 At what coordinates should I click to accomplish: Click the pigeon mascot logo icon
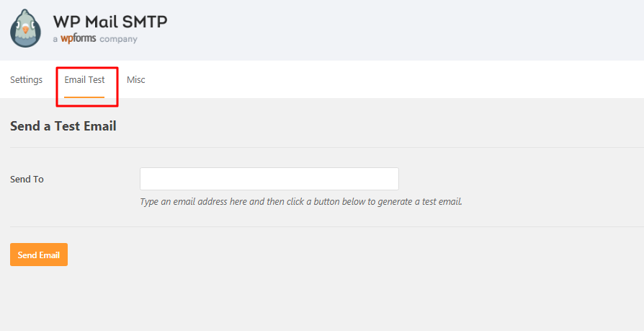(x=26, y=28)
